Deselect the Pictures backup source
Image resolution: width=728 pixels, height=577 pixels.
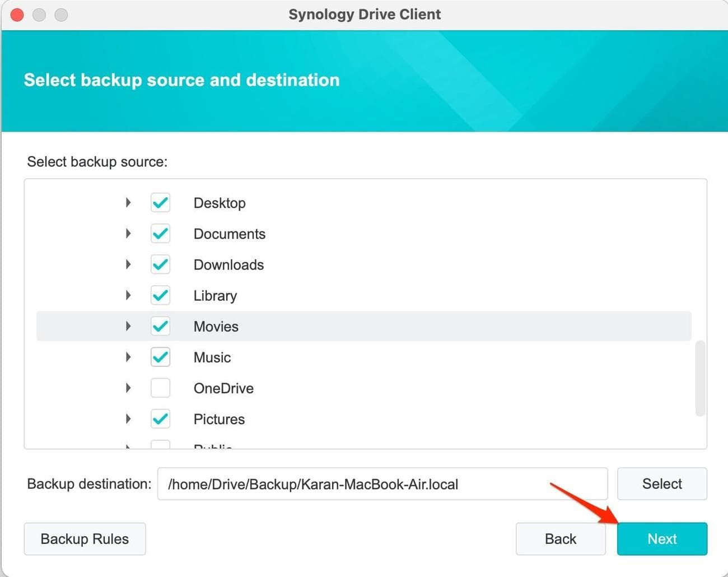point(160,418)
